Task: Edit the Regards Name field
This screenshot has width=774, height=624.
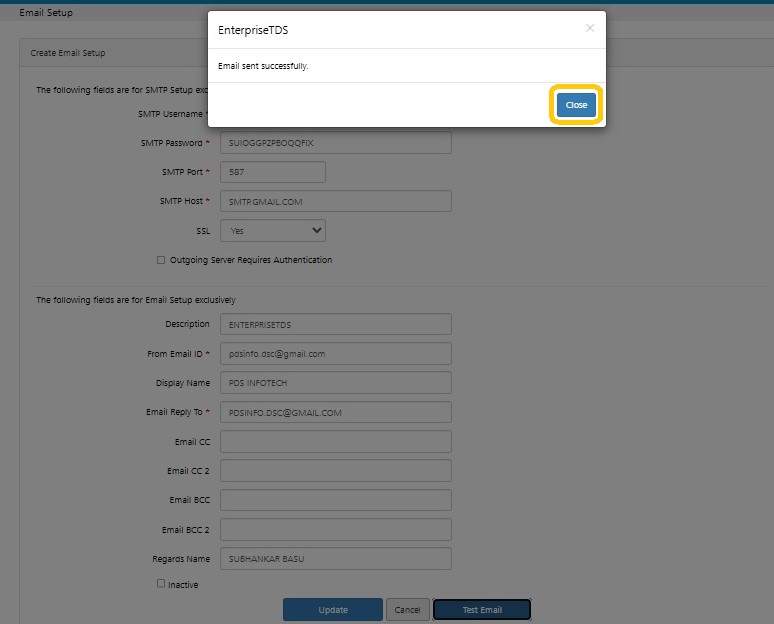Action: 335,558
